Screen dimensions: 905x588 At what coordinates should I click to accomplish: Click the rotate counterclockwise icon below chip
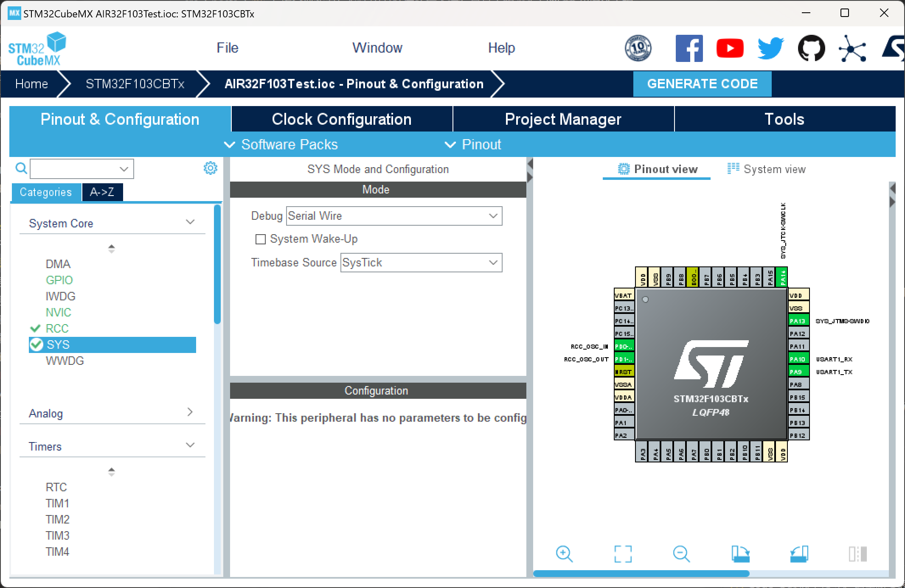pyautogui.click(x=799, y=554)
